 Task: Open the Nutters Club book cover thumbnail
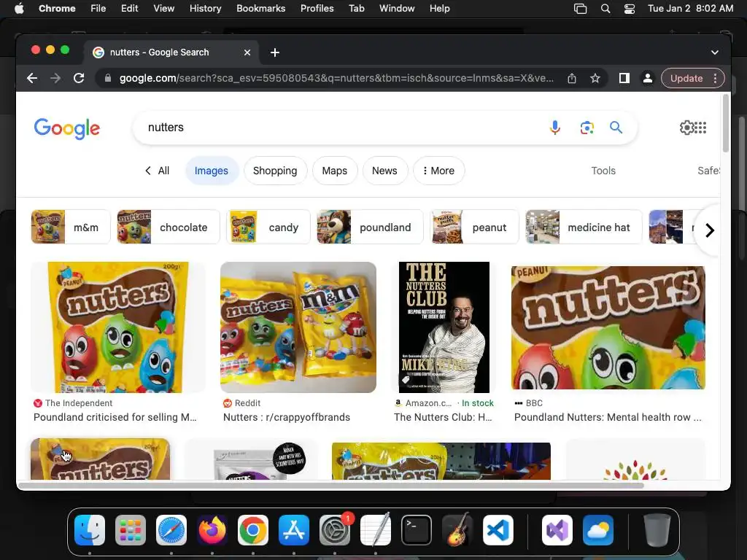click(x=444, y=327)
